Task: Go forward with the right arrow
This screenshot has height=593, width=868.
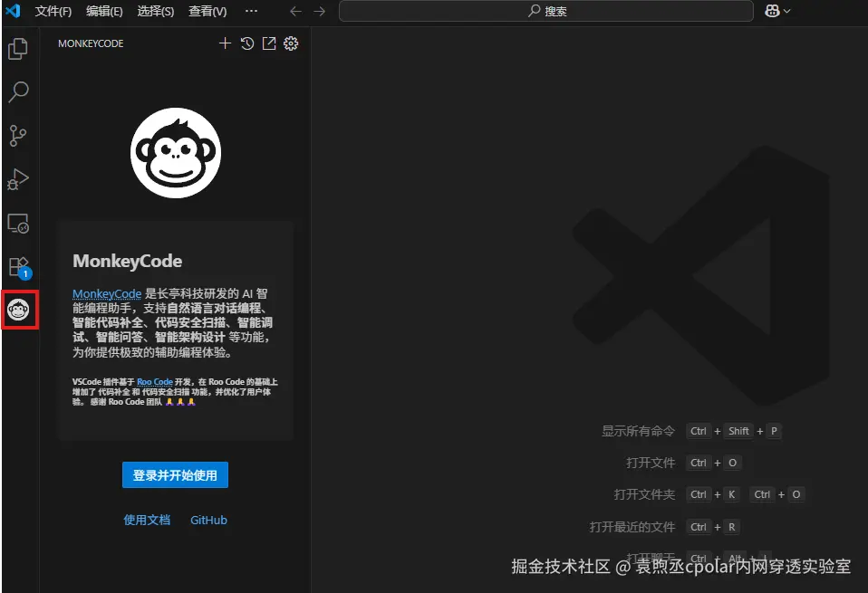Action: click(320, 11)
